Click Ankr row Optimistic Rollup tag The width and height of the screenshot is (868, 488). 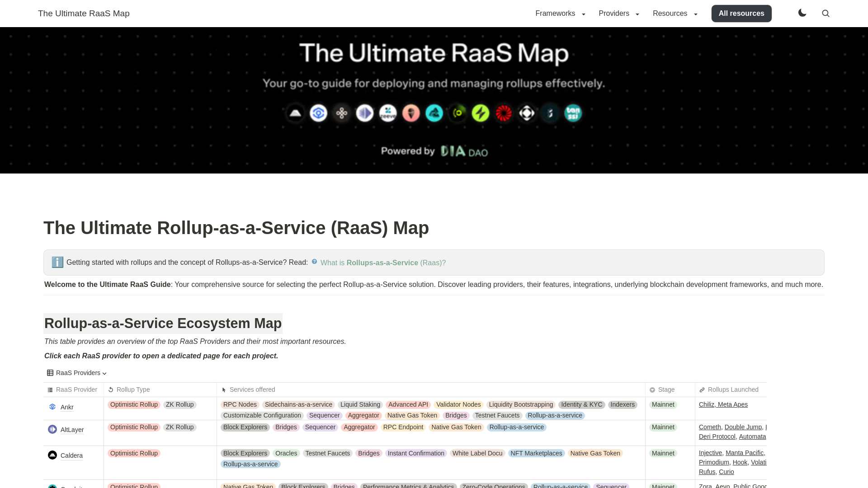point(134,404)
